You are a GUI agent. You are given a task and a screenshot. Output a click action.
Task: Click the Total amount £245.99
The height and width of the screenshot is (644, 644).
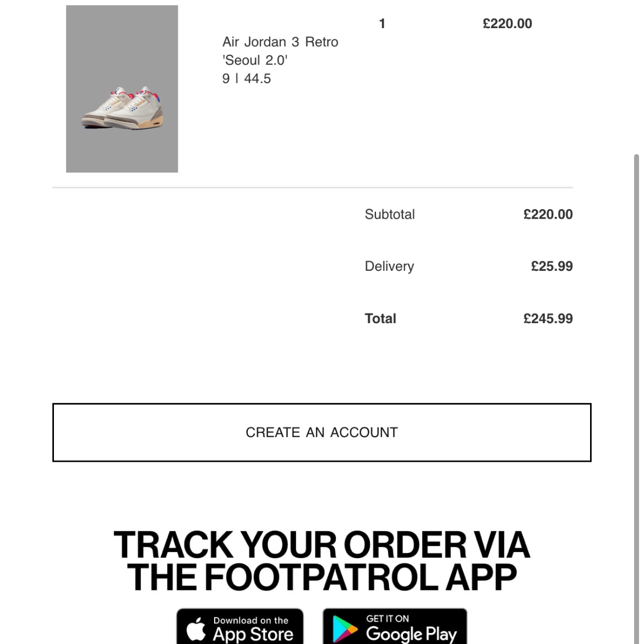(548, 319)
